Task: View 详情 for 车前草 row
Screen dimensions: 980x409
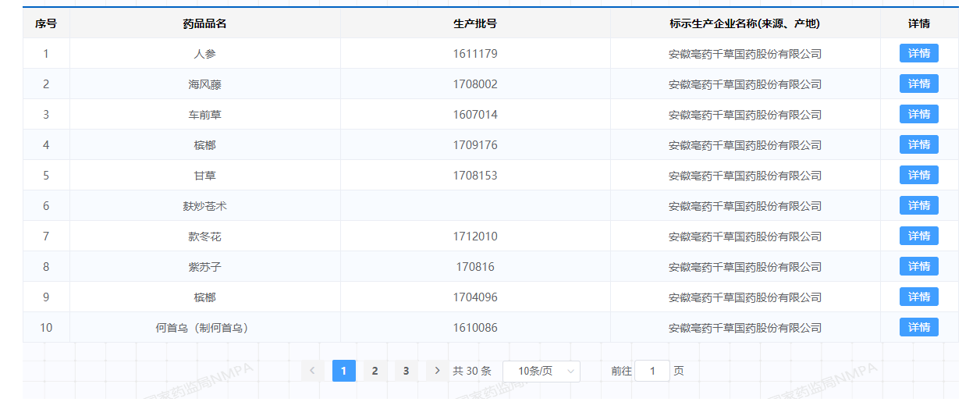Action: coord(918,115)
